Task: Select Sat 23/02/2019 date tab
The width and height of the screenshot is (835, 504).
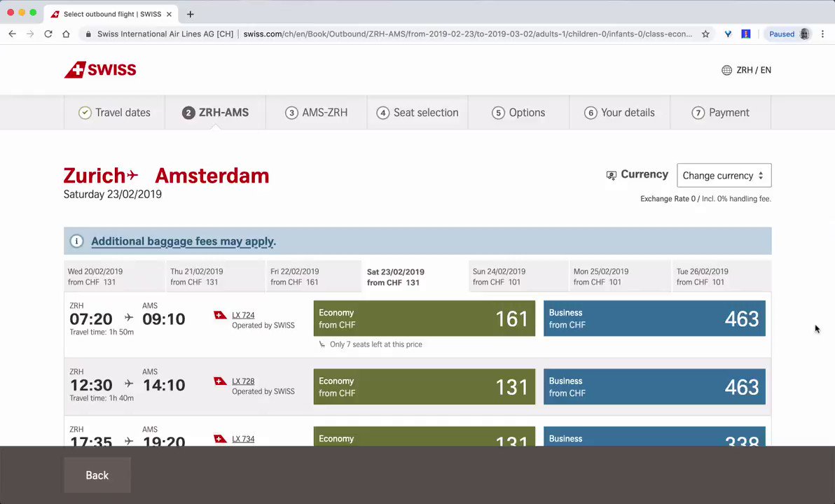Action: (x=415, y=276)
